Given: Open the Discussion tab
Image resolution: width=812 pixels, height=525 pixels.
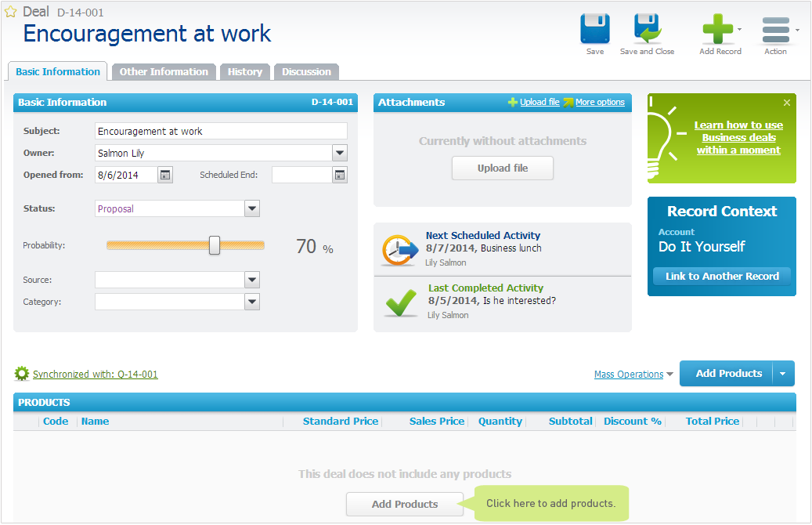Looking at the screenshot, I should 307,71.
